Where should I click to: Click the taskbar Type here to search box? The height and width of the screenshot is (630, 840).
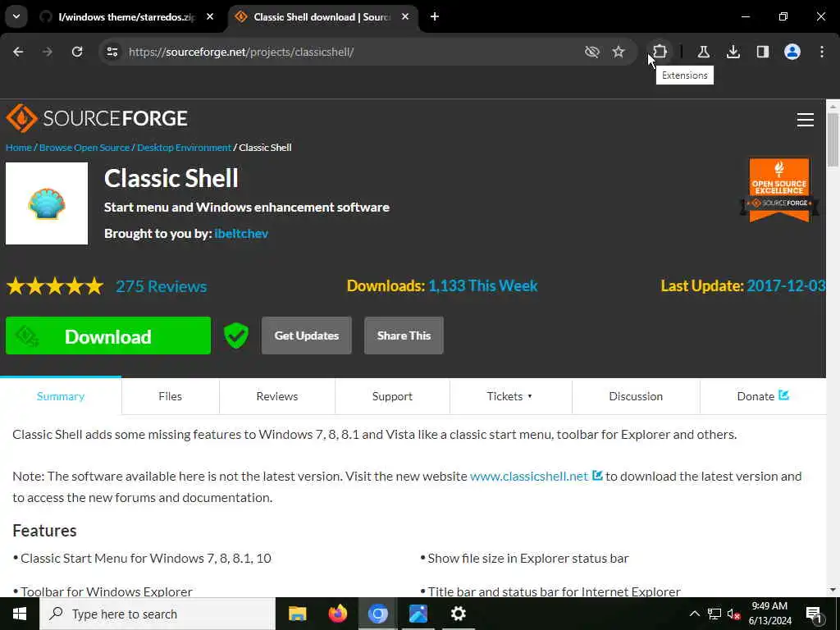(x=157, y=614)
